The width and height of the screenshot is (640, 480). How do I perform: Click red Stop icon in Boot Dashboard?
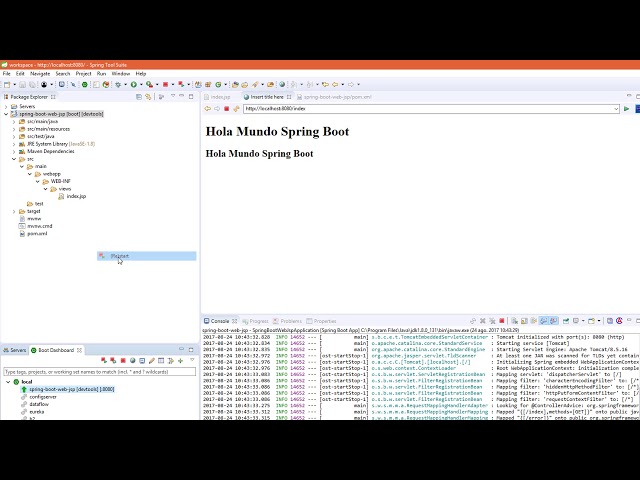pos(123,361)
